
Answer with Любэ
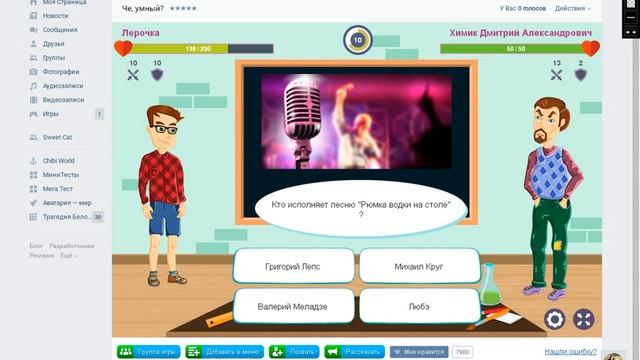419,306
